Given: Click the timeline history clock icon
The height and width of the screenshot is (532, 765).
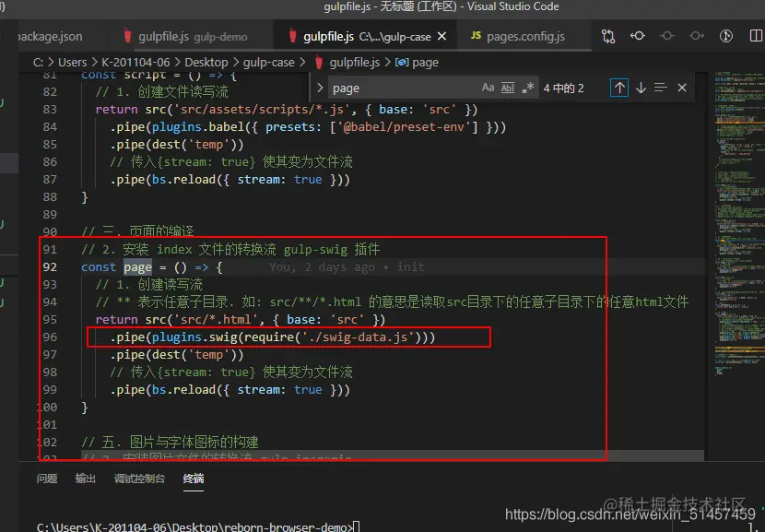Looking at the screenshot, I should (726, 36).
